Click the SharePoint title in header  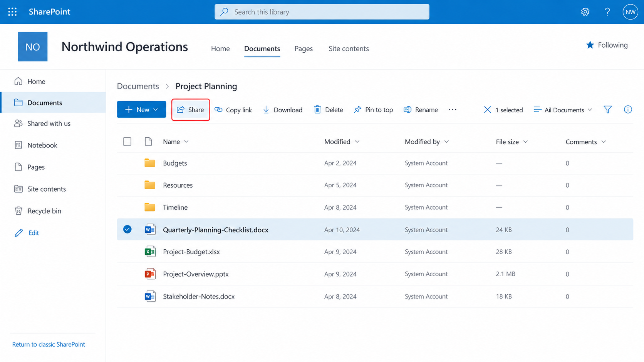click(x=50, y=12)
